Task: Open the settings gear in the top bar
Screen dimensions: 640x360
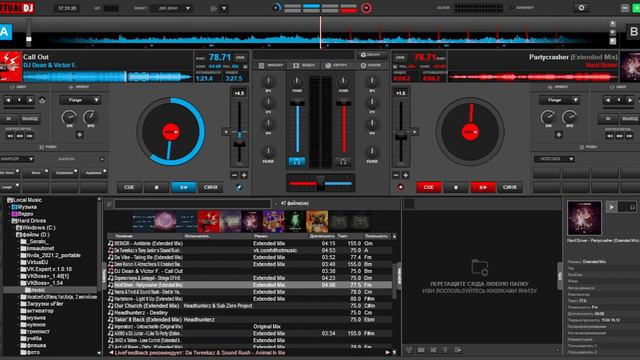Action: coord(581,8)
